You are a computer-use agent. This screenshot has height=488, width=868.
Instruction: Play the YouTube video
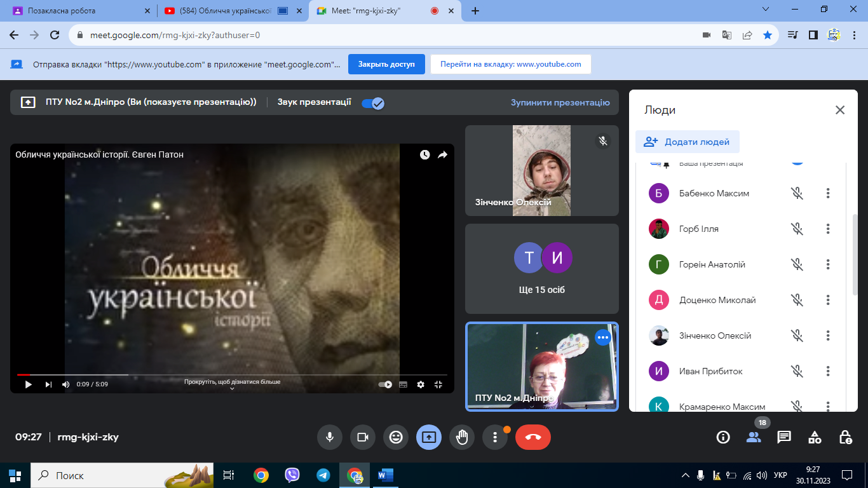click(28, 384)
